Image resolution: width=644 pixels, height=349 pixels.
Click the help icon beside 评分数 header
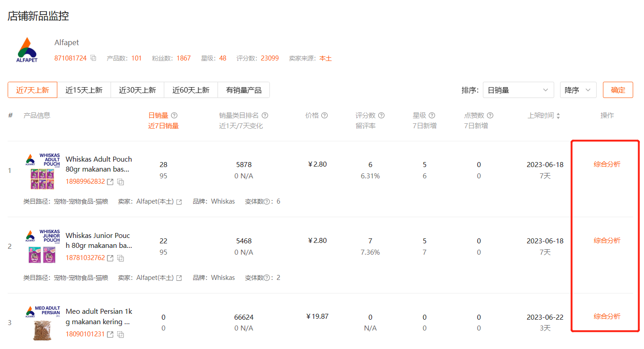coord(381,116)
